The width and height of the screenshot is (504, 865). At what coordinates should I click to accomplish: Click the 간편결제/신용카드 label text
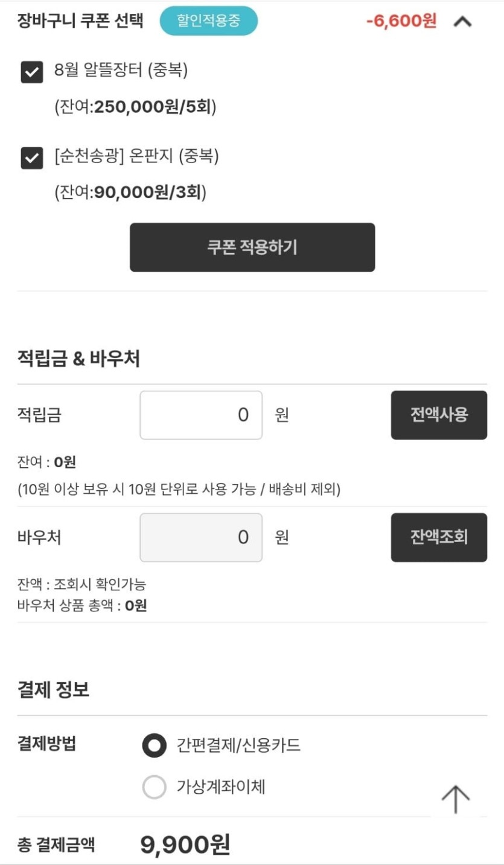coord(238,745)
